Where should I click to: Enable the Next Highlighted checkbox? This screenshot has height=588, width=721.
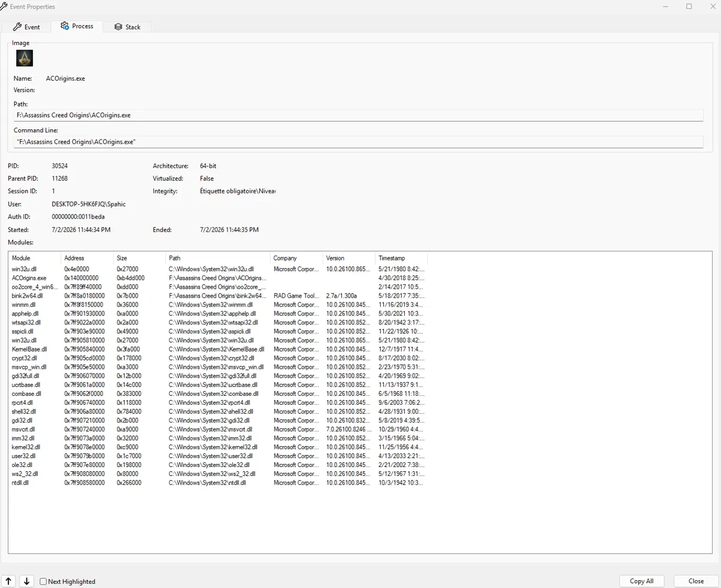[43, 581]
